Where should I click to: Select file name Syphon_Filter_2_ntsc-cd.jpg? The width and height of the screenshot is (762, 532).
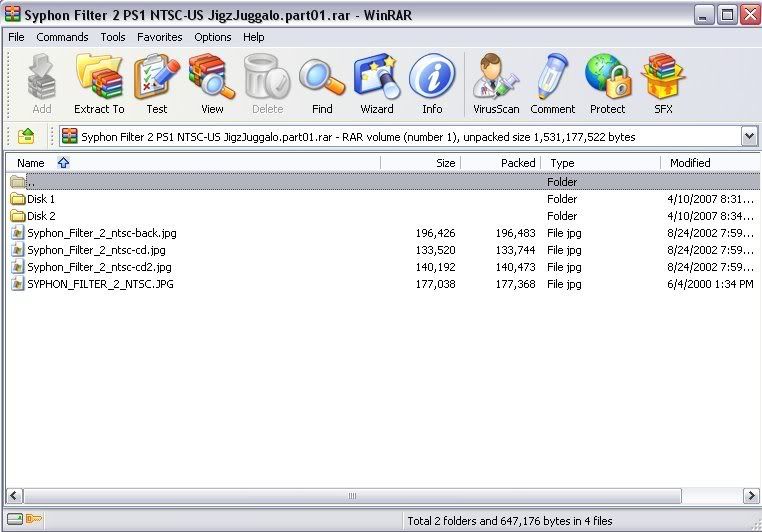[96, 250]
